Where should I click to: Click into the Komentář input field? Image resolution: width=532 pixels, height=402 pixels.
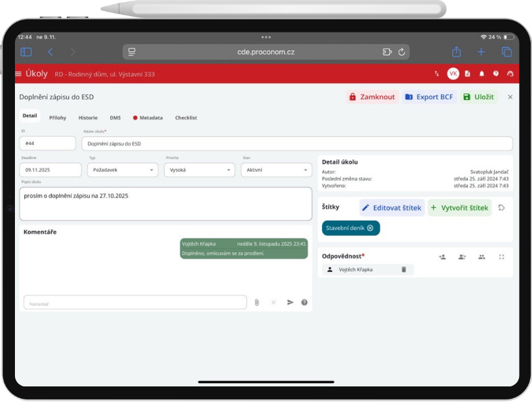[x=135, y=303]
